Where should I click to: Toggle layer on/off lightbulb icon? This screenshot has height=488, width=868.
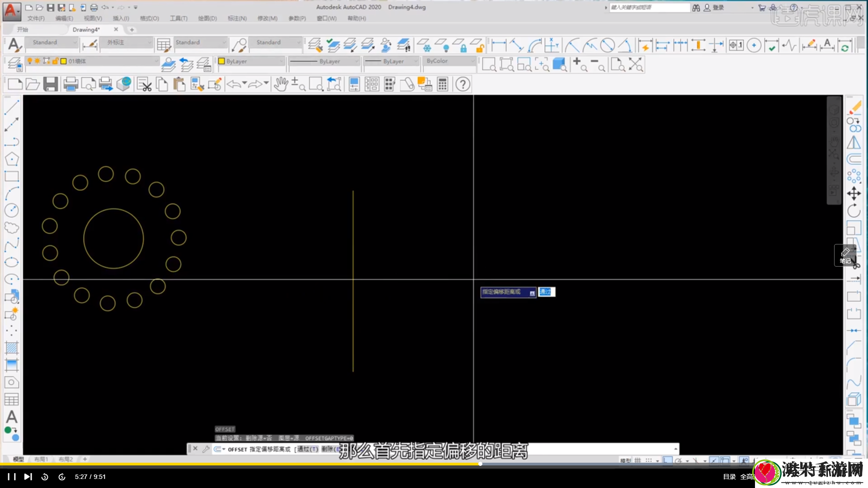(30, 61)
